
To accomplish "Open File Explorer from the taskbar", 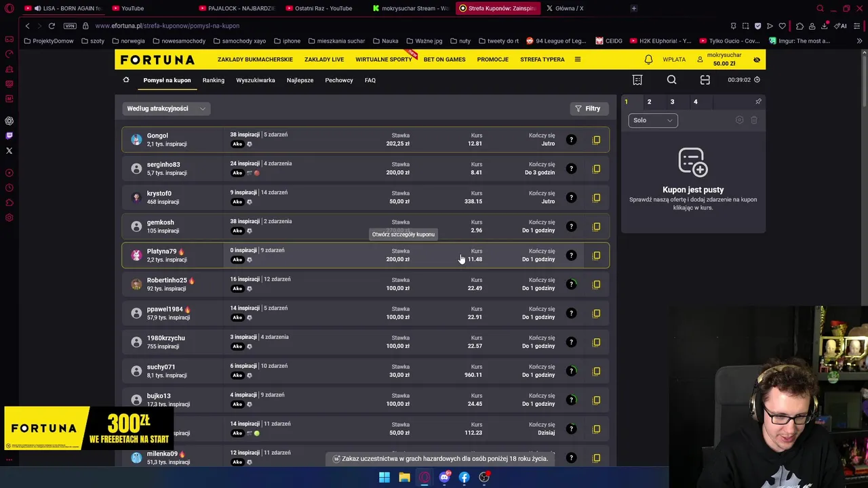I will click(404, 477).
